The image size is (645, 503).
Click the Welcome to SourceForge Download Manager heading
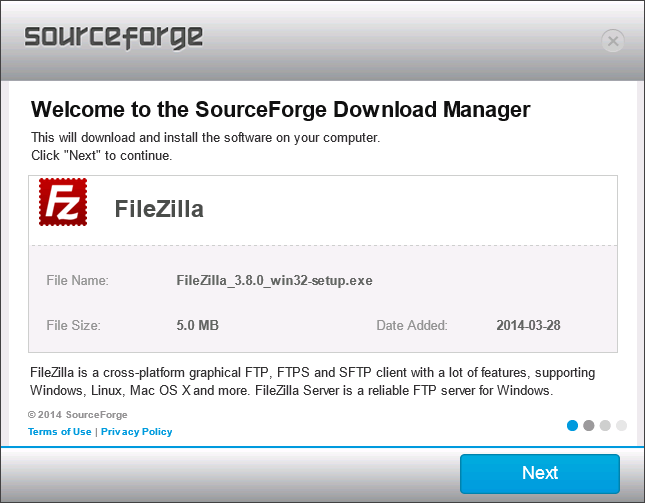281,109
